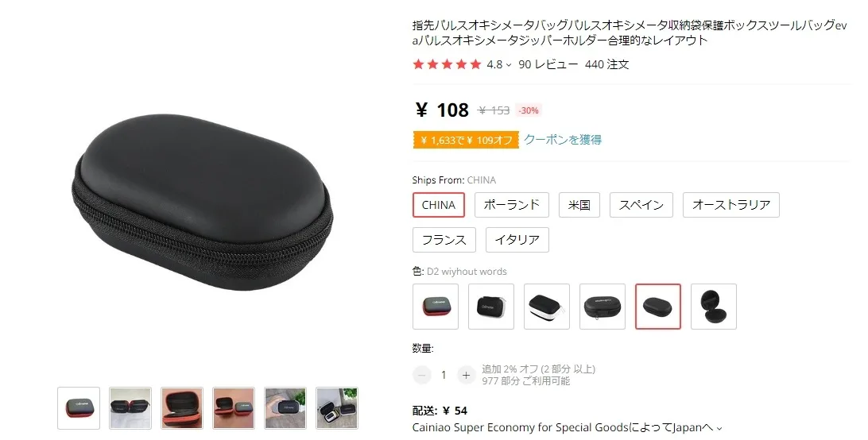Show the thumbnail of case held in hand

pos(285,408)
